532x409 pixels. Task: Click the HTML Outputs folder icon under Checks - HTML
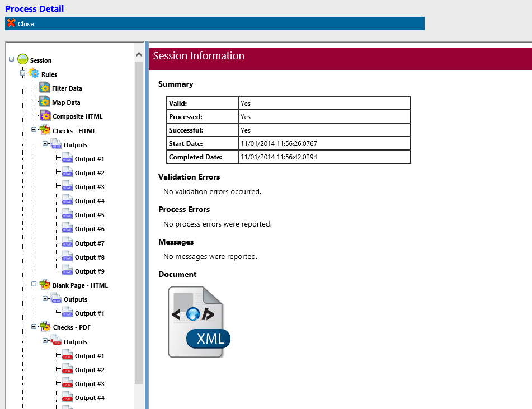[57, 144]
